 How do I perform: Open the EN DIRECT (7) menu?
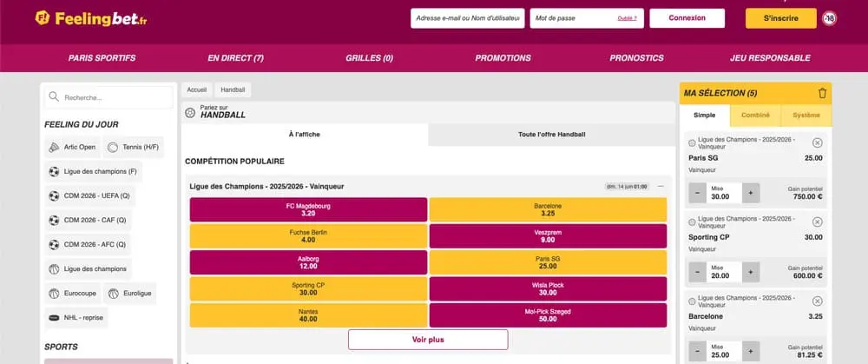[x=236, y=58]
